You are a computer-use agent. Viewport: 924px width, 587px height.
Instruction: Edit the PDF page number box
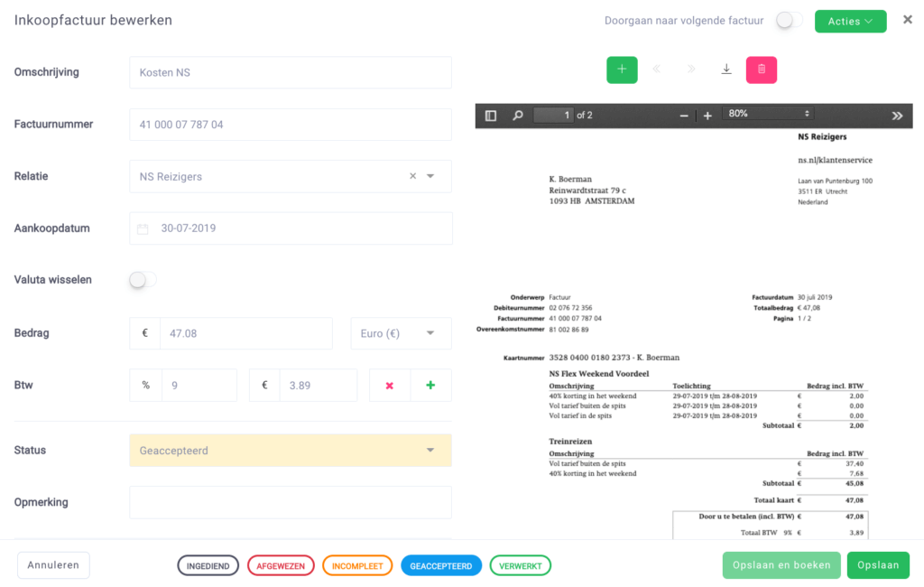pyautogui.click(x=553, y=115)
